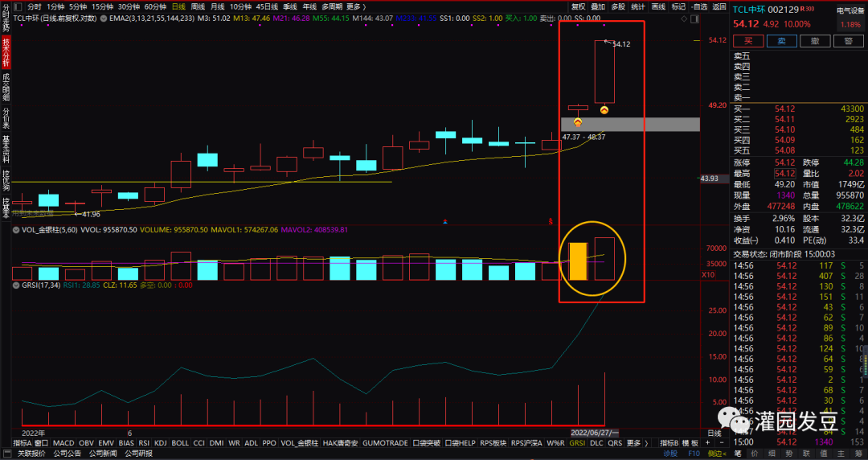
Task: Select the 日线 daily period
Action: (x=178, y=6)
